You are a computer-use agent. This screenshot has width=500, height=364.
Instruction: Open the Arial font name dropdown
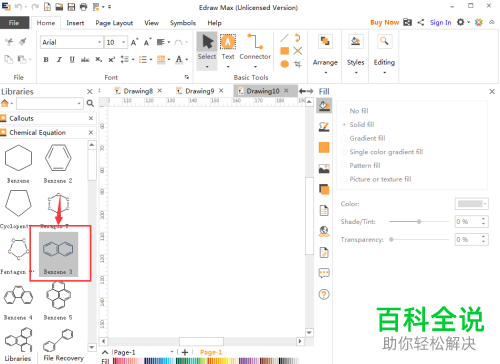coord(99,42)
